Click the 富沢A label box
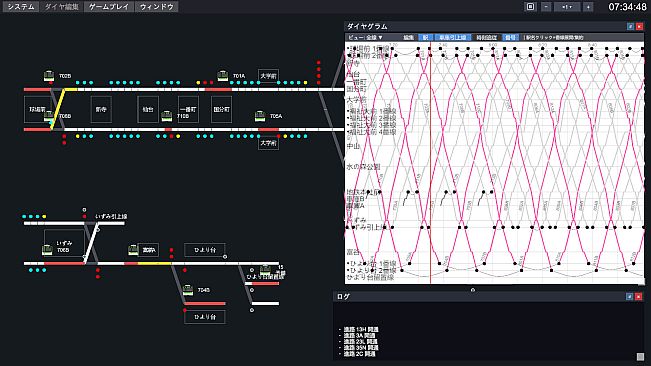Screen dimensions: 651x366 pyautogui.click(x=148, y=250)
